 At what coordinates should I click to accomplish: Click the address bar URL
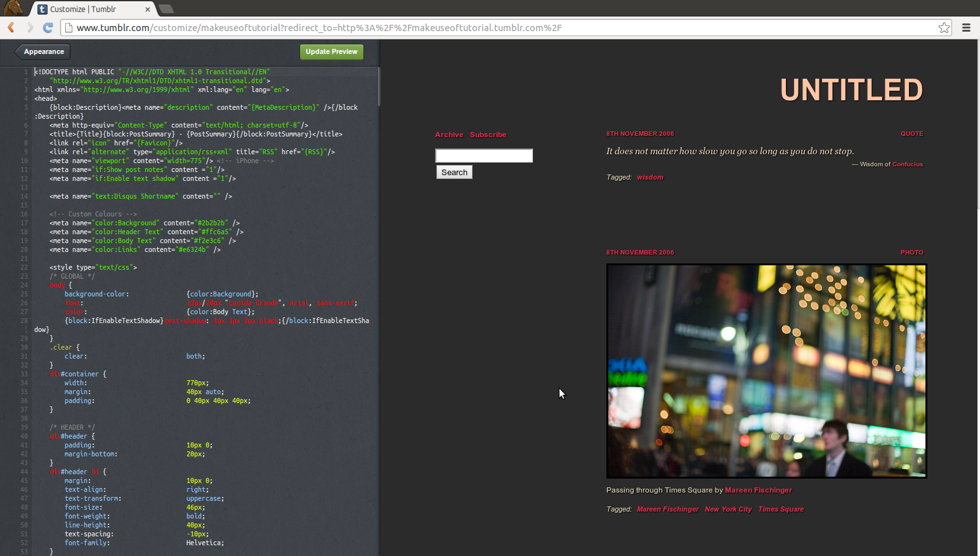(x=317, y=27)
